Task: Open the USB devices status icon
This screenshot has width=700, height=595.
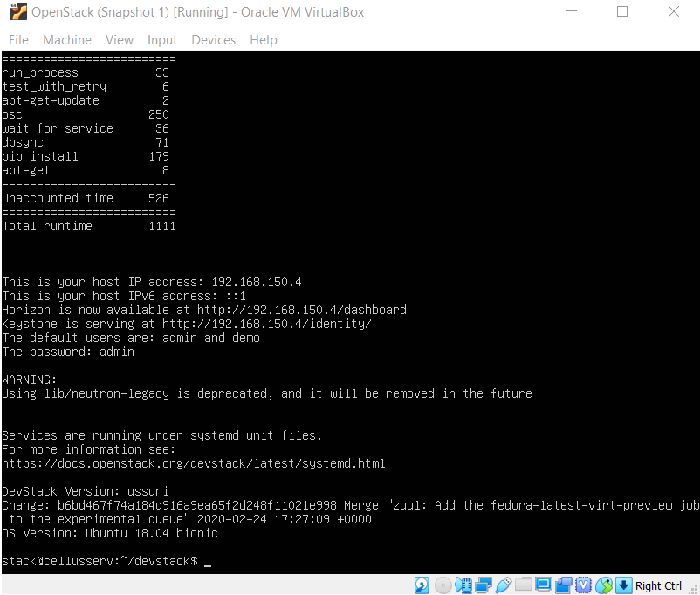Action: (x=504, y=585)
